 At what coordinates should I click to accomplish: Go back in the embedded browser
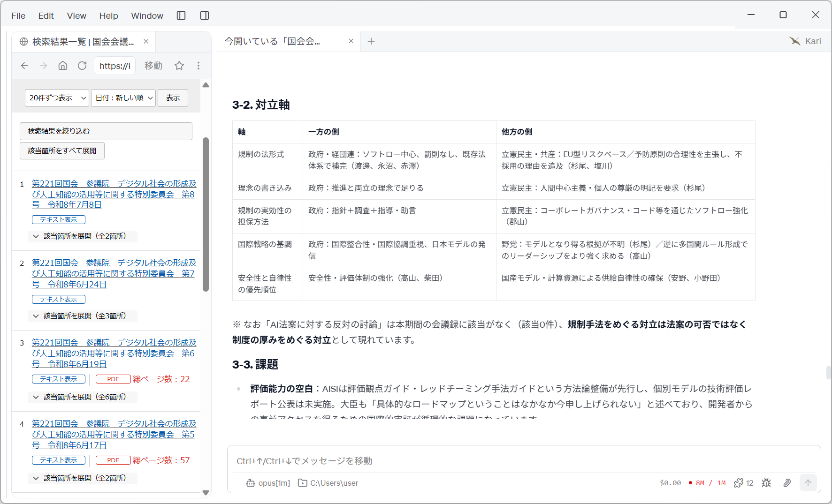24,66
